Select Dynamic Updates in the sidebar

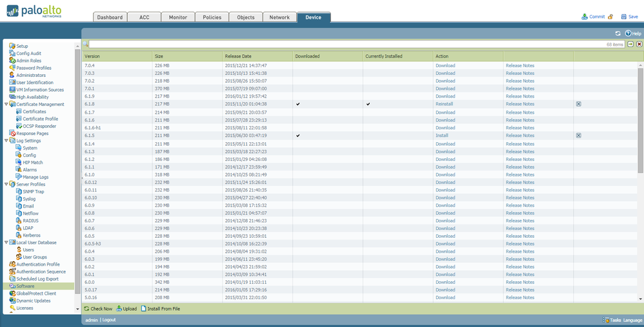coord(32,301)
